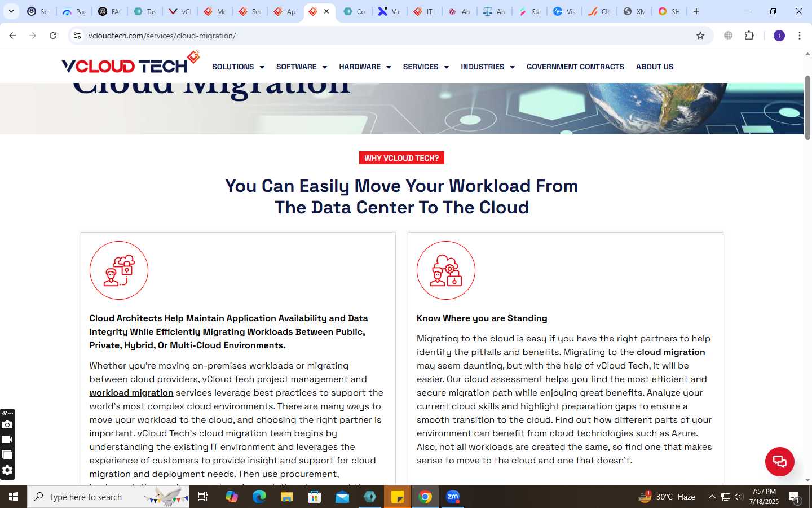Switch to the 'Sta' tab
The width and height of the screenshot is (812, 508).
529,11
